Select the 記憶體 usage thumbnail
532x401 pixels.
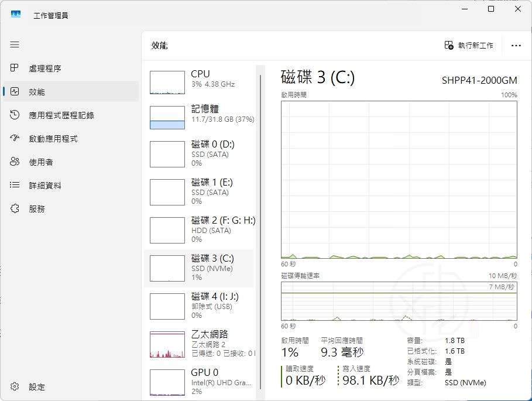[167, 118]
